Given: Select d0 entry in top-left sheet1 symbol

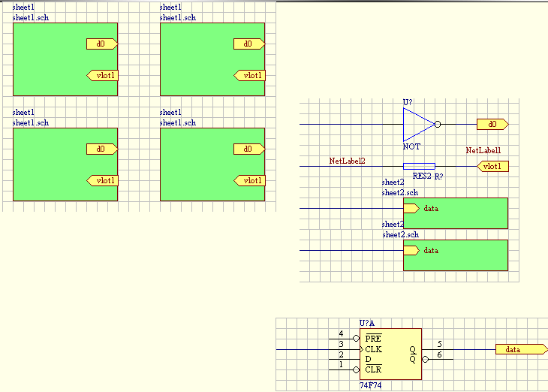Looking at the screenshot, I should tap(102, 44).
